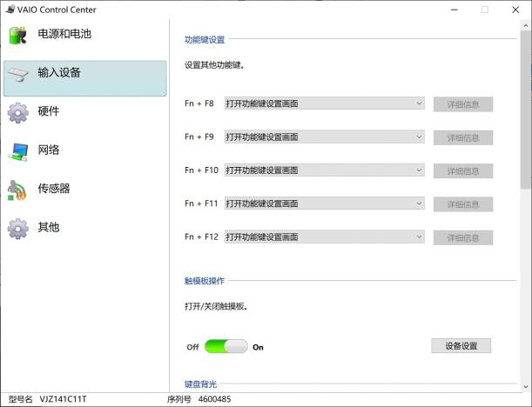The width and height of the screenshot is (532, 407).
Task: Click the 功能键设置 section heading
Action: (205, 40)
